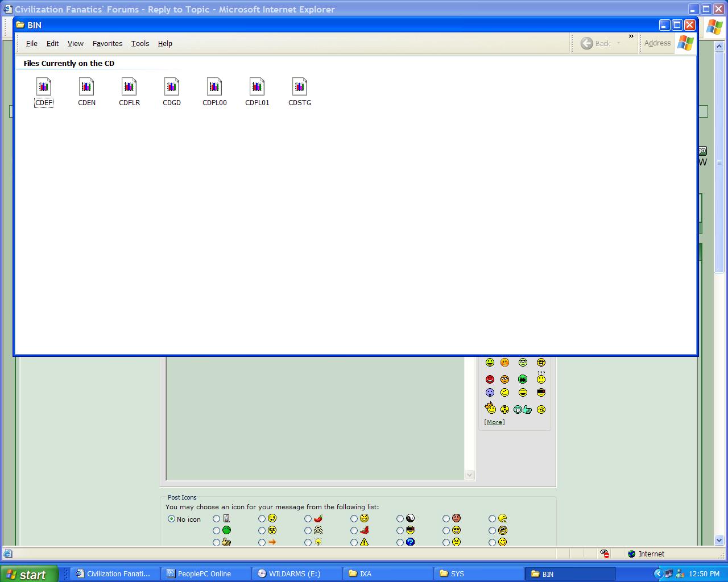Insert the purple shocked smiley
The height and width of the screenshot is (582, 728).
coord(490,393)
